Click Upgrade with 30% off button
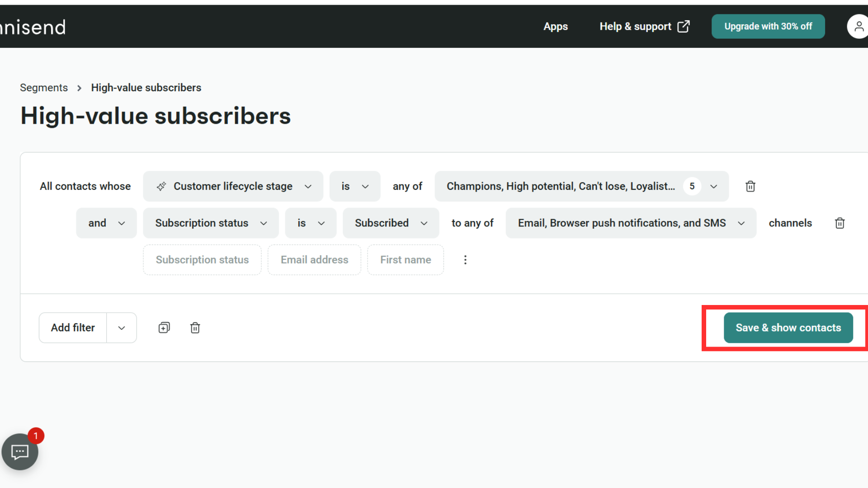868x488 pixels. tap(768, 27)
